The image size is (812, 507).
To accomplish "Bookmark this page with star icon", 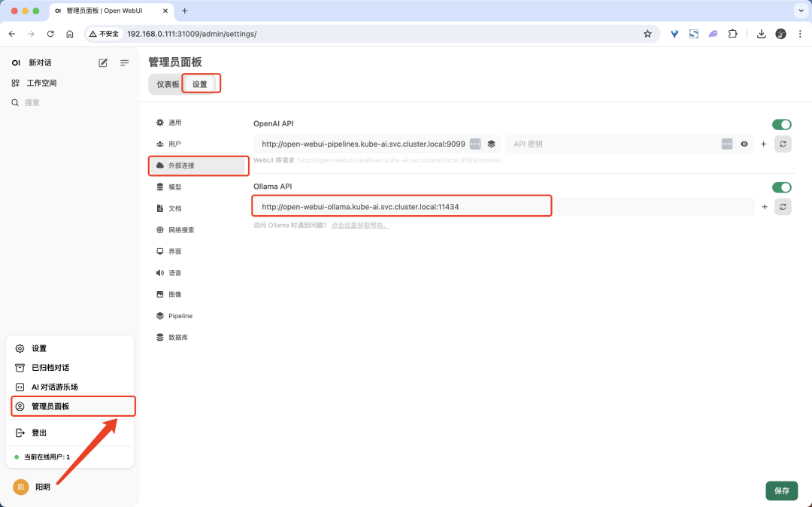I will click(x=647, y=34).
